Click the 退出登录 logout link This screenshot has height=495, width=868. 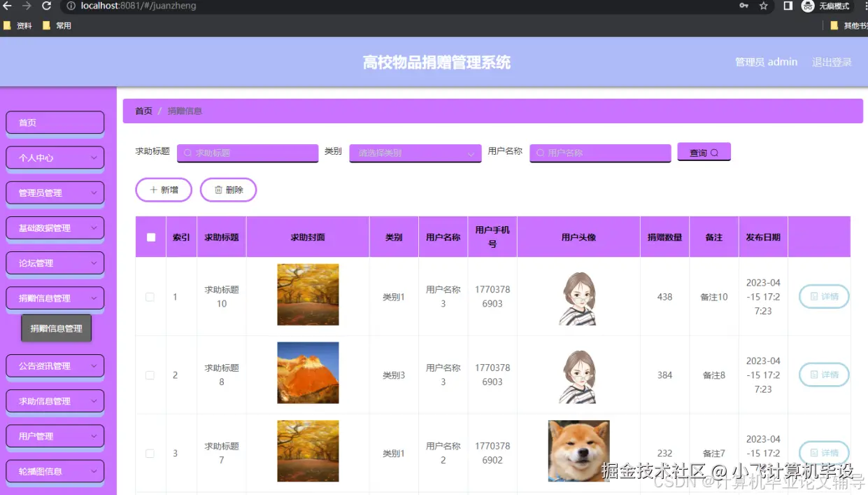tap(831, 62)
